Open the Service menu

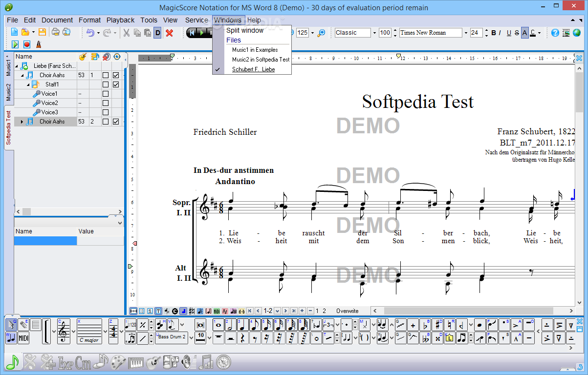pos(196,20)
